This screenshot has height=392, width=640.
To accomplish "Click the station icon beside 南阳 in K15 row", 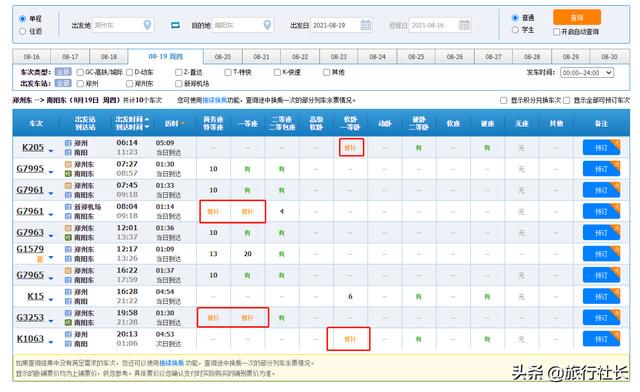I will pos(68,301).
